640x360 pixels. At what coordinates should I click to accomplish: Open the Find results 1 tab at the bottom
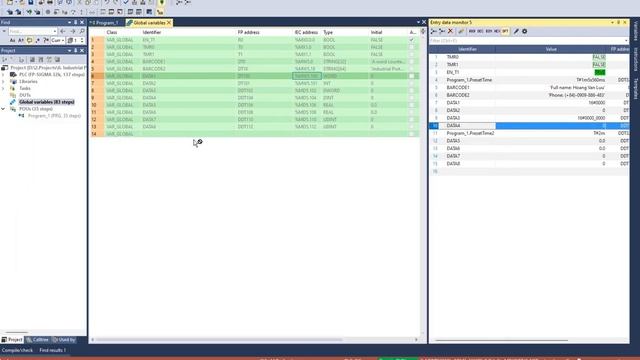53,350
